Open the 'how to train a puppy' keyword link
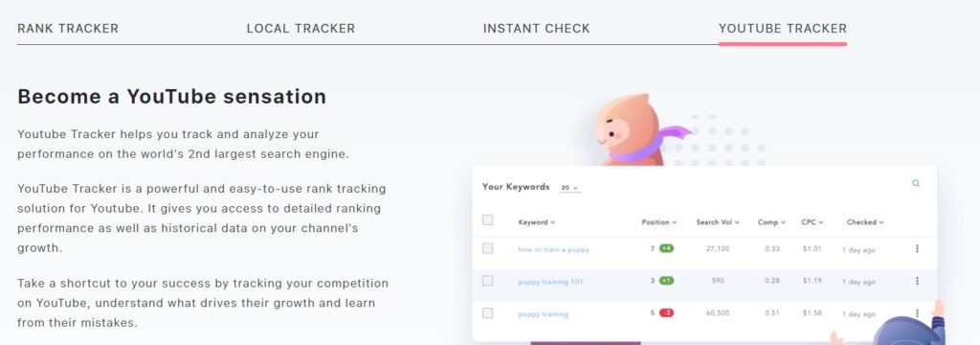This screenshot has width=980, height=345. coord(553,249)
